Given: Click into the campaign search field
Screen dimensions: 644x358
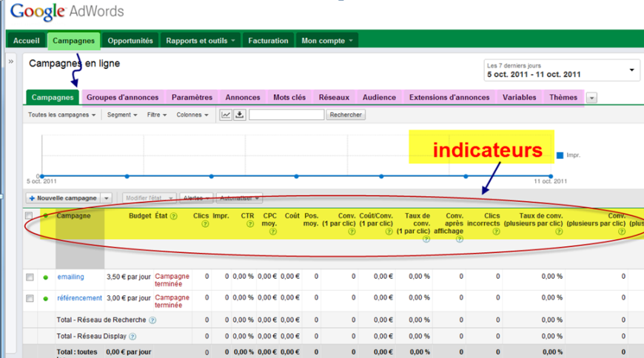Looking at the screenshot, I should pos(286,115).
